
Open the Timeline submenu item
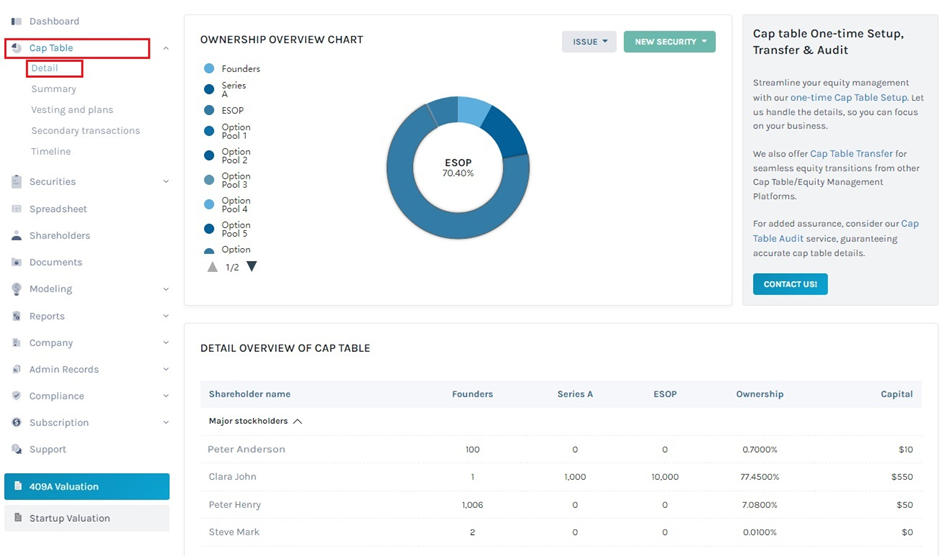[x=51, y=151]
